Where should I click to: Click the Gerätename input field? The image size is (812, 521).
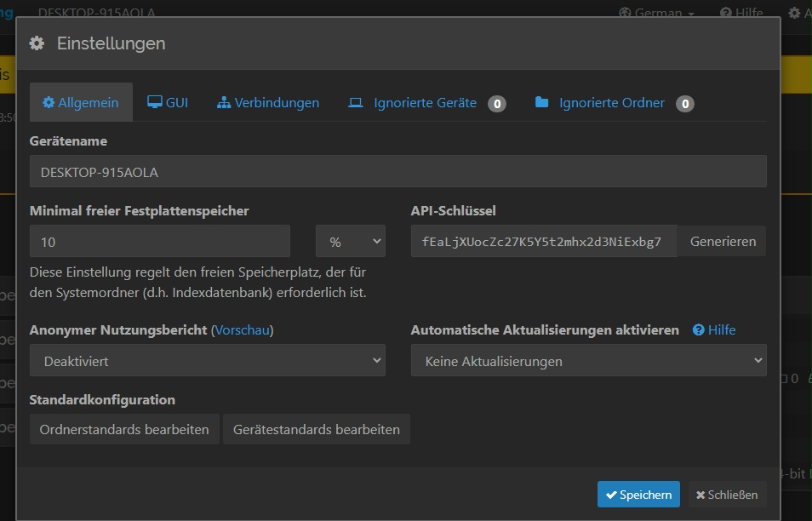point(397,171)
